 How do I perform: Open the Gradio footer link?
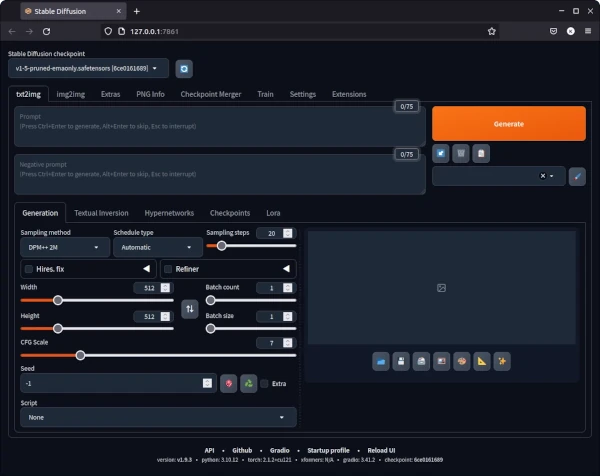point(280,450)
